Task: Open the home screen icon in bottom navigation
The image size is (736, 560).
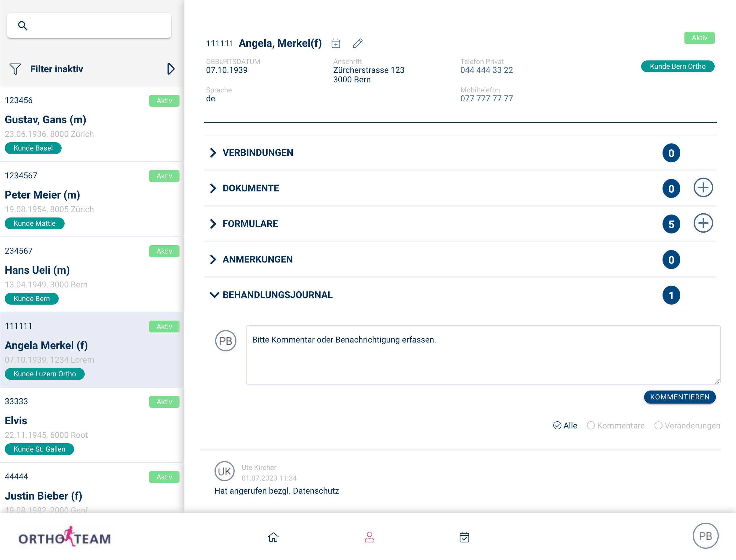Action: [x=273, y=537]
